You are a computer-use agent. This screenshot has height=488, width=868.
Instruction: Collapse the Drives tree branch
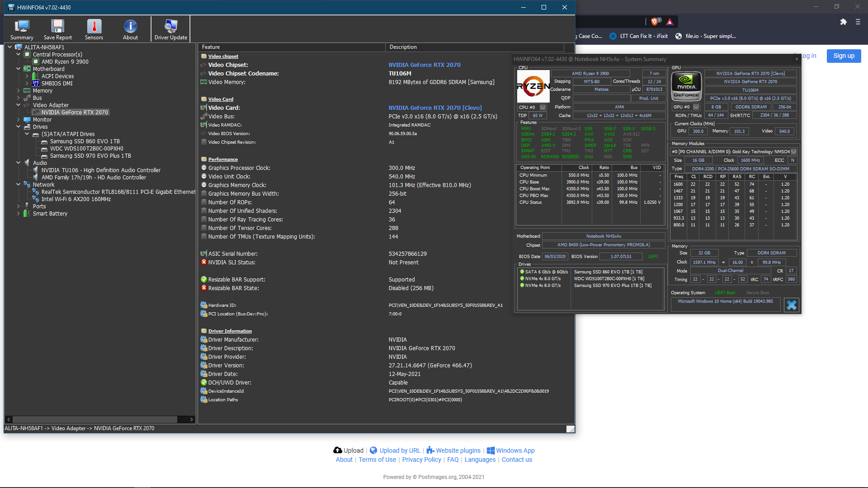(19, 127)
